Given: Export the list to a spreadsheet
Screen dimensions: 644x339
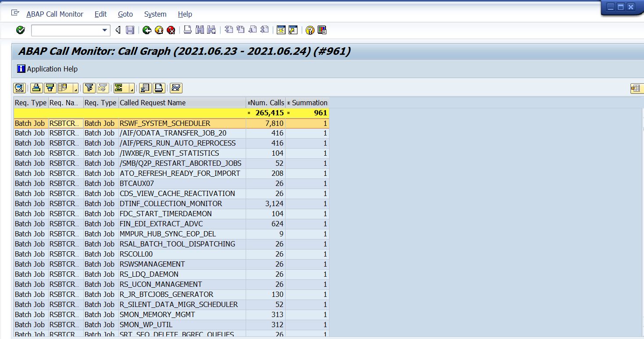Looking at the screenshot, I should (145, 88).
